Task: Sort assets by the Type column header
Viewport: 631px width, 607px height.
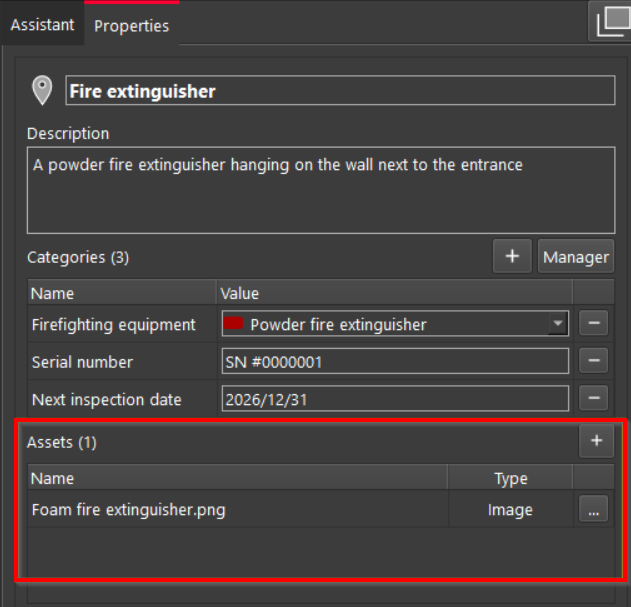Action: point(510,479)
